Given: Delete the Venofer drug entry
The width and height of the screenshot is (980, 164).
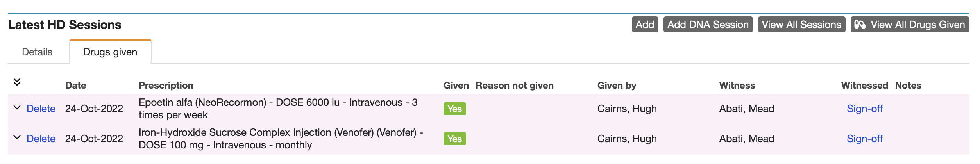Looking at the screenshot, I should 41,139.
